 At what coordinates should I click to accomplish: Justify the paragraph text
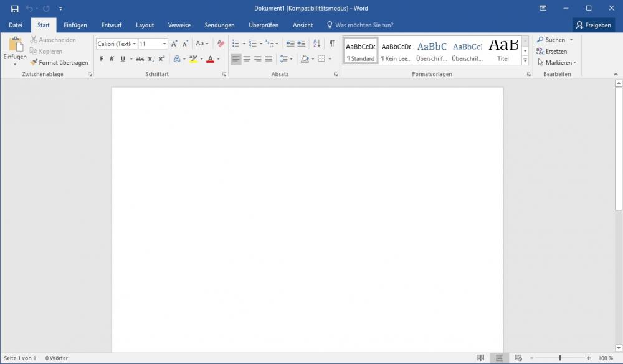click(x=269, y=59)
